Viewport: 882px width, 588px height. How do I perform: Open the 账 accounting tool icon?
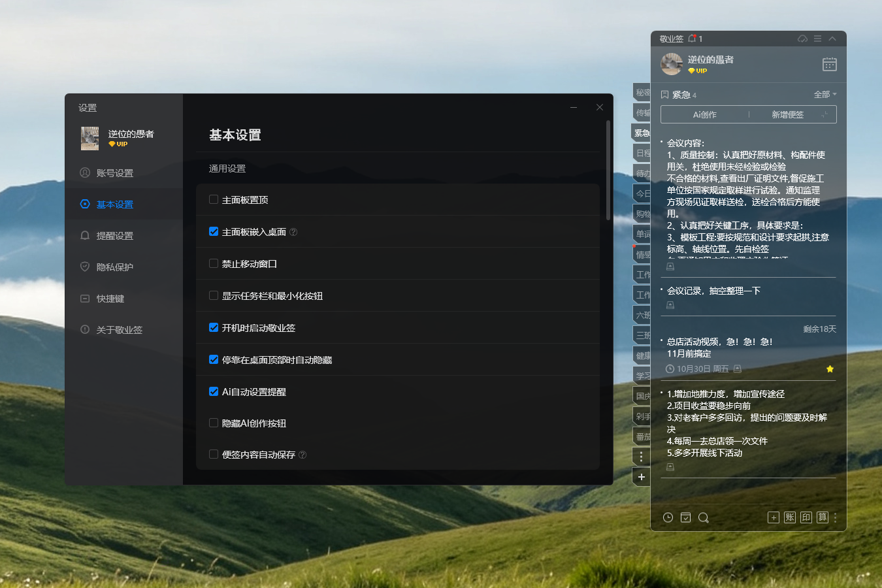790,517
